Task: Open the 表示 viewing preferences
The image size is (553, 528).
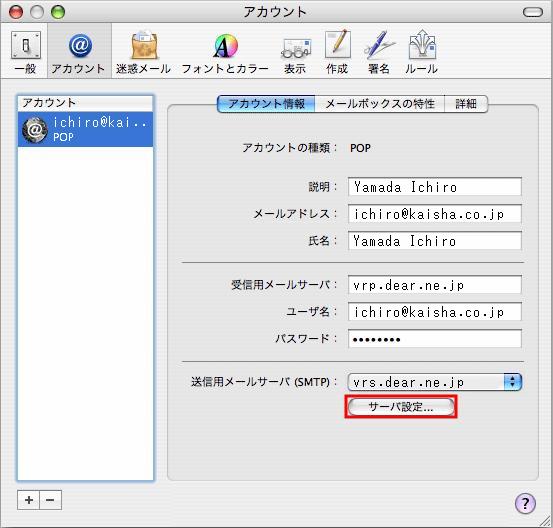Action: [x=295, y=52]
